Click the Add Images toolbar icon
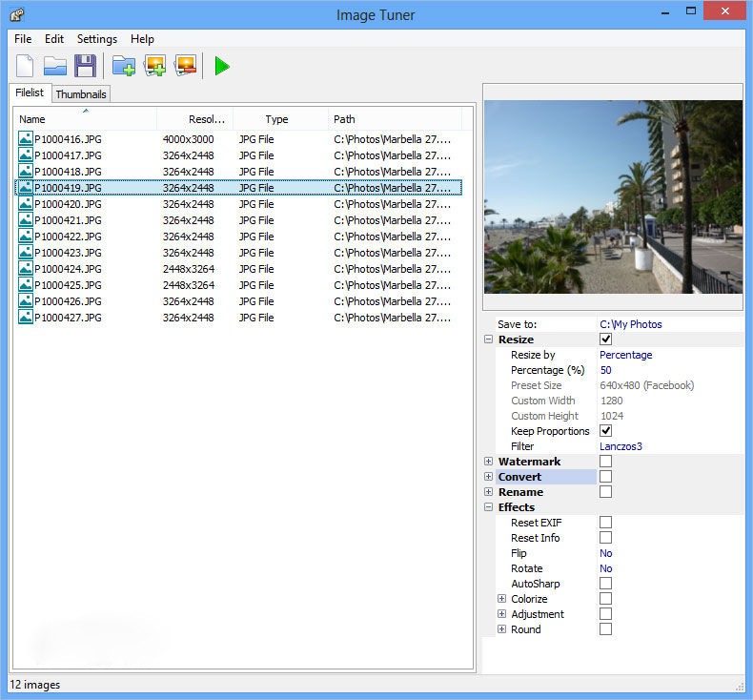The image size is (753, 700). [154, 66]
